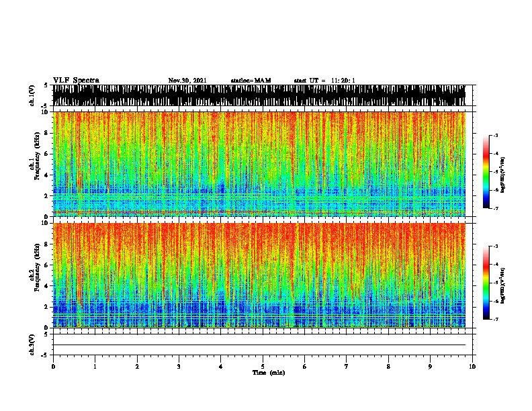The height and width of the screenshot is (411, 532).
Task: Click time axis tick label '10'
Action: point(472,367)
